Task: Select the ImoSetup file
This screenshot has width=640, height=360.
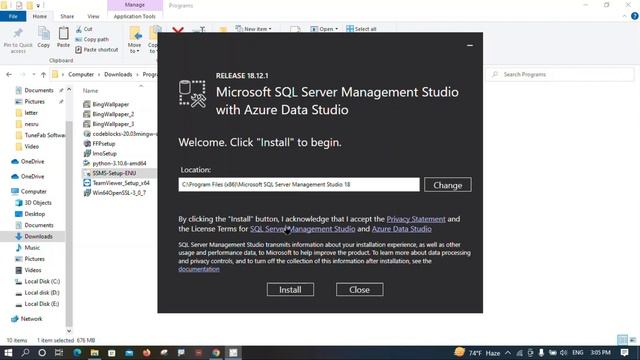Action: pyautogui.click(x=100, y=153)
